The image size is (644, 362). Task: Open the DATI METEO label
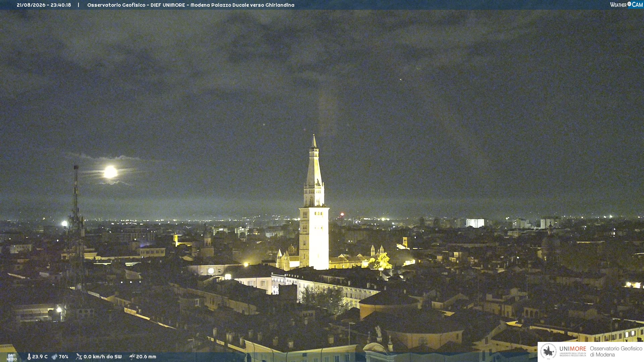coord(12,357)
